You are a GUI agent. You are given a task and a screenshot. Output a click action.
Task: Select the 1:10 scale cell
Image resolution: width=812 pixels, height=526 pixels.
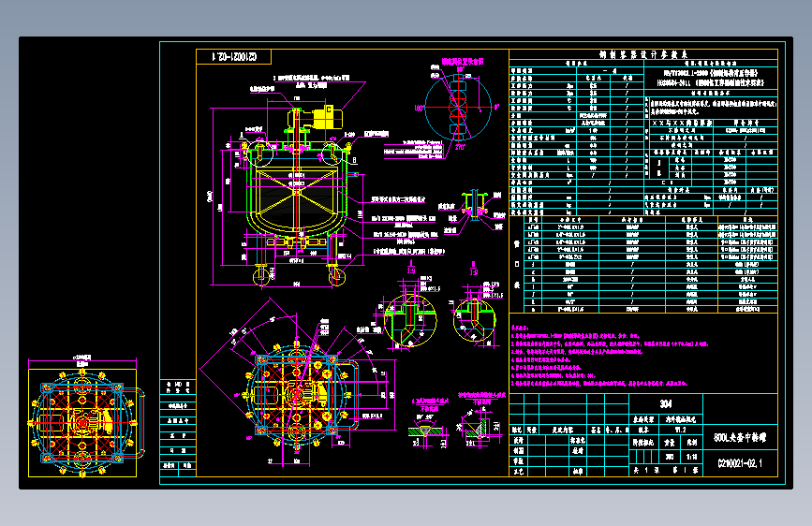(691, 457)
